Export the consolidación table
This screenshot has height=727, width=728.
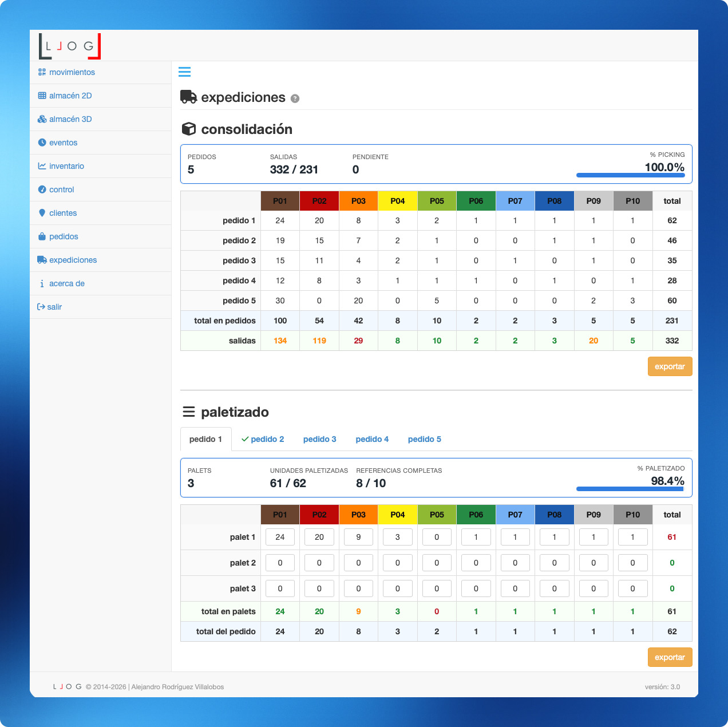[x=670, y=366]
